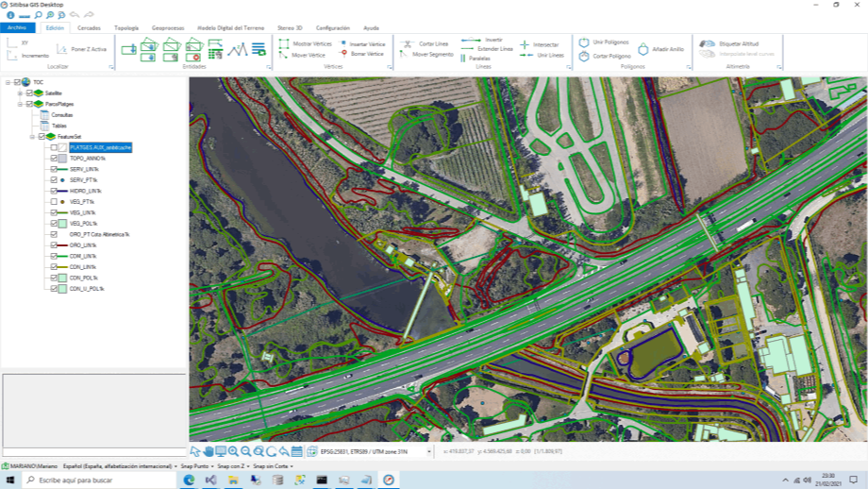
Task: Expand the Satellite tree node
Action: 18,93
